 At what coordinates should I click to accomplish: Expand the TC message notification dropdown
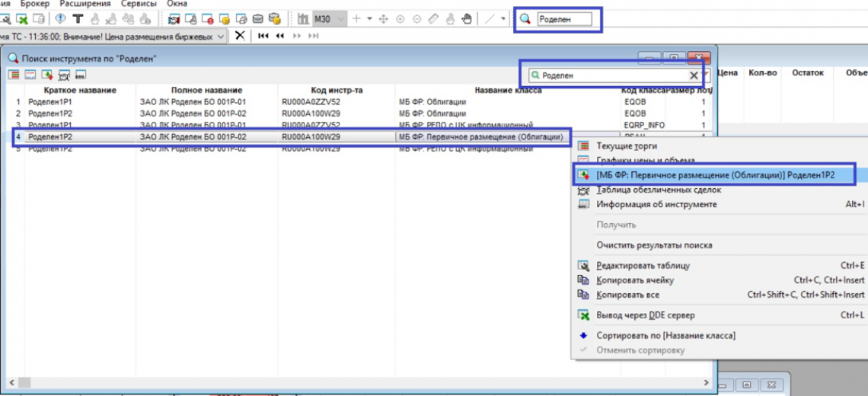pyautogui.click(x=221, y=36)
